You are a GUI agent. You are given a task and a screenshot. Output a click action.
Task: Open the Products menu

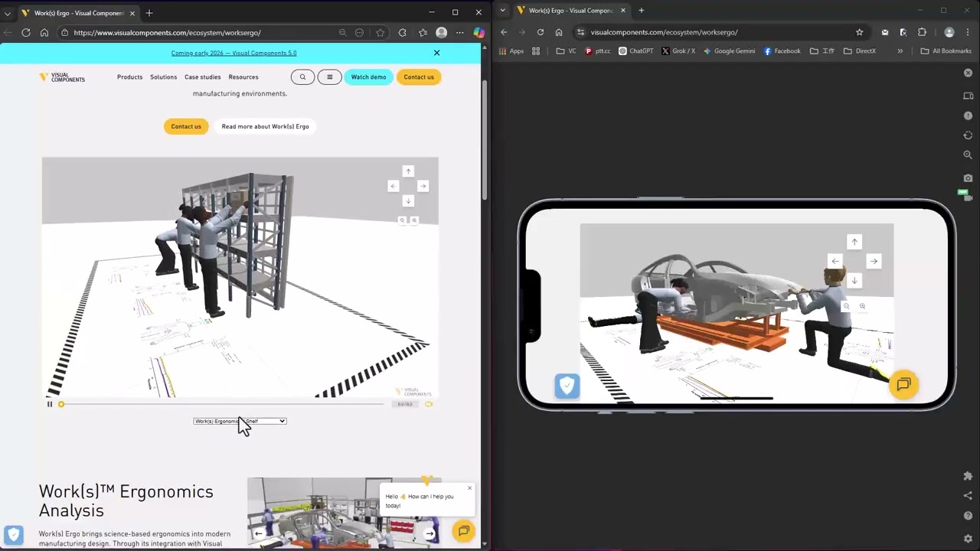(129, 77)
